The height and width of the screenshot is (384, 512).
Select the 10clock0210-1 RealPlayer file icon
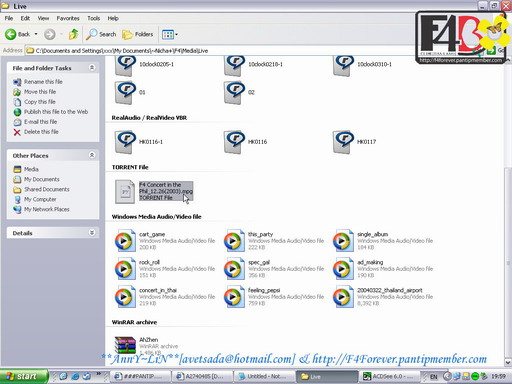click(234, 65)
